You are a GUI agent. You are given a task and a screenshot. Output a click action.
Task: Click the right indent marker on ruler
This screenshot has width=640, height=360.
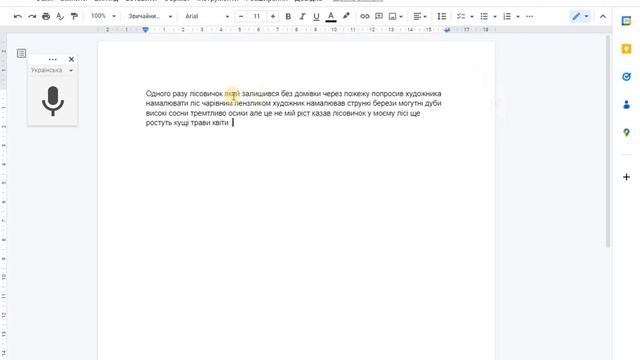pyautogui.click(x=447, y=30)
